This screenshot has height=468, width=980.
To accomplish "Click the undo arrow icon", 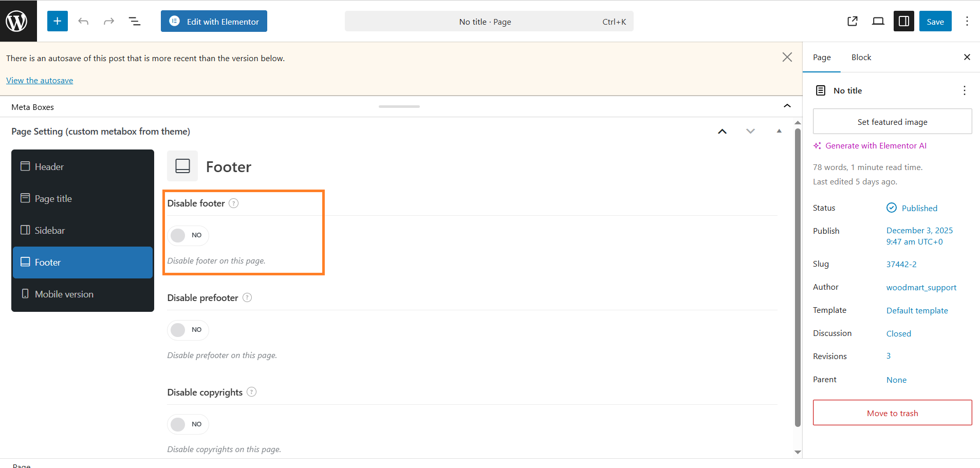I will click(83, 21).
